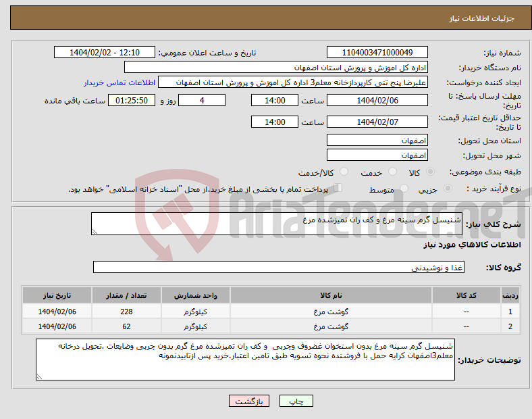Click the announcement date field 1404/02/02 - 12:10
This screenshot has height=419, width=532.
pyautogui.click(x=105, y=52)
